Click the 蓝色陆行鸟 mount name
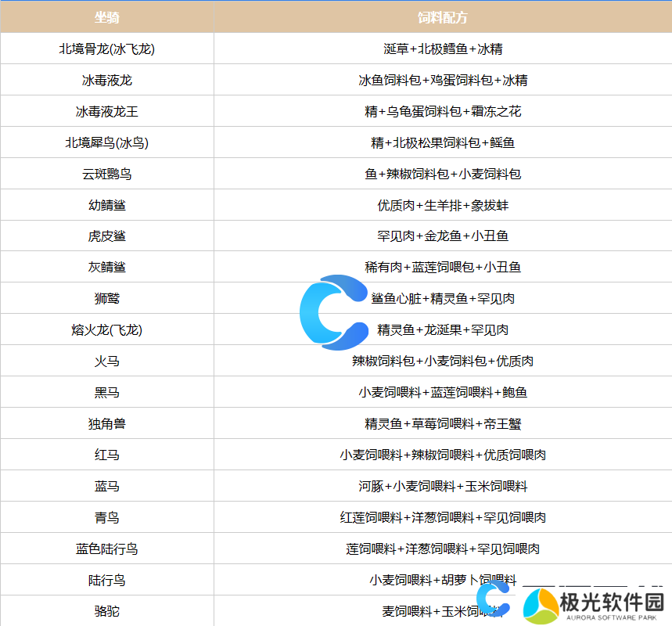Viewport: 672px width, 626px height. point(107,548)
